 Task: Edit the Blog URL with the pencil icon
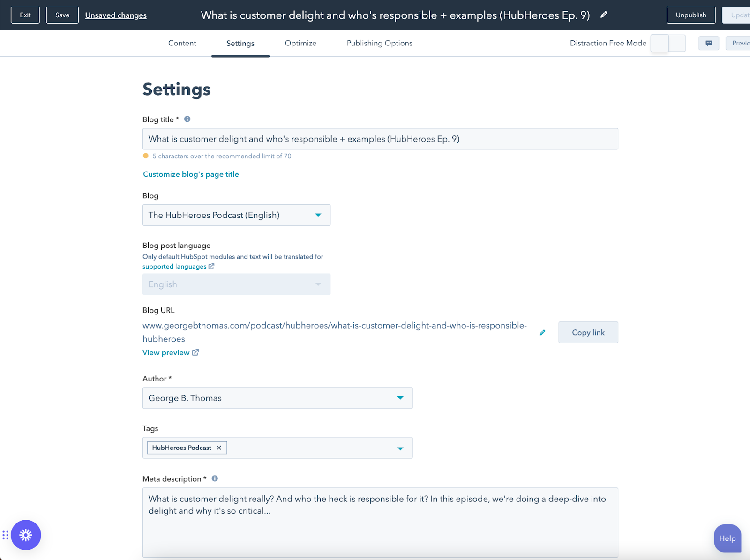pyautogui.click(x=542, y=332)
